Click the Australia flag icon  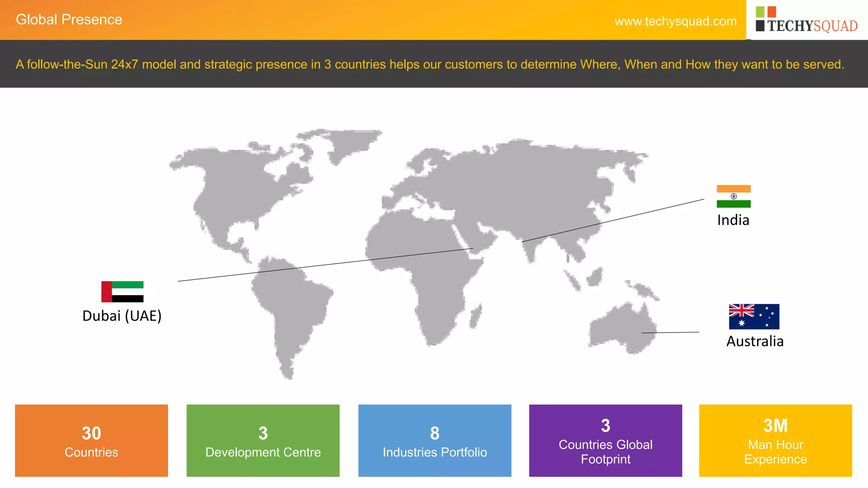point(754,316)
